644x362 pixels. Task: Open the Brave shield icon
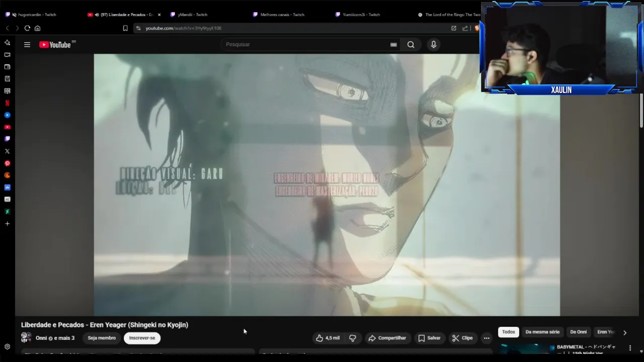click(x=476, y=28)
